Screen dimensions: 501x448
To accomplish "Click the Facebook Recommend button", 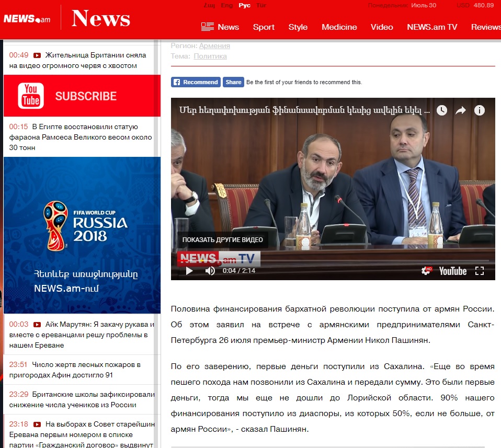I will pyautogui.click(x=196, y=82).
